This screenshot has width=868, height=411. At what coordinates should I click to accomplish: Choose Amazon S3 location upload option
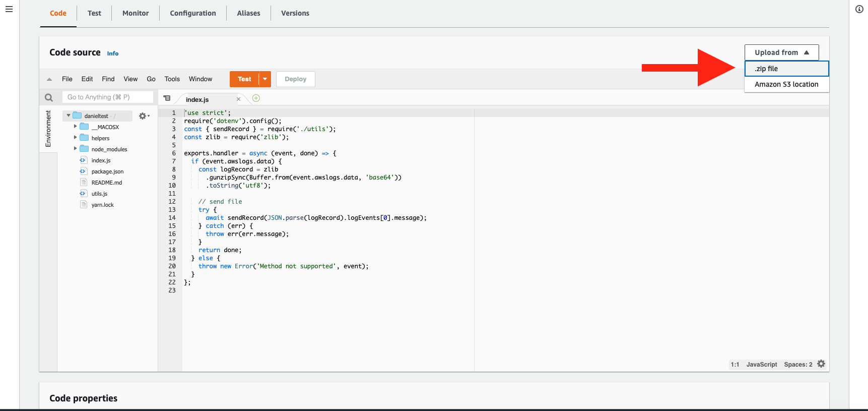click(x=787, y=84)
